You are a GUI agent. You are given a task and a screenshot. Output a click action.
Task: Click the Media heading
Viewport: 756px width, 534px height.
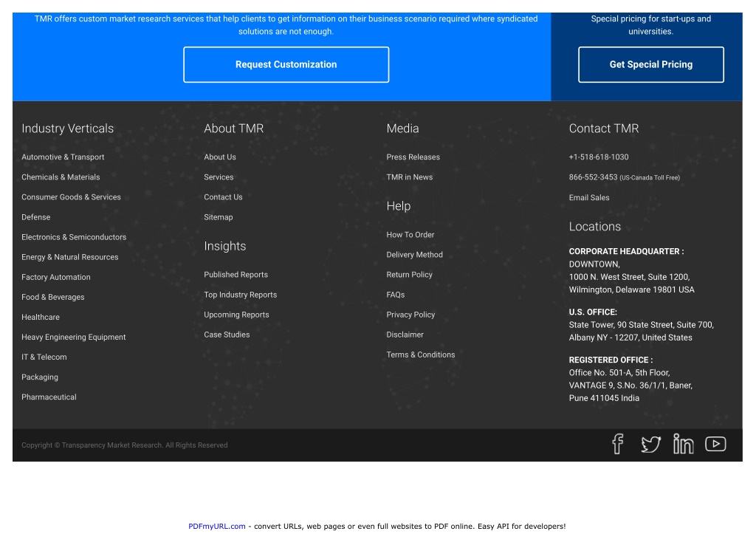click(402, 129)
